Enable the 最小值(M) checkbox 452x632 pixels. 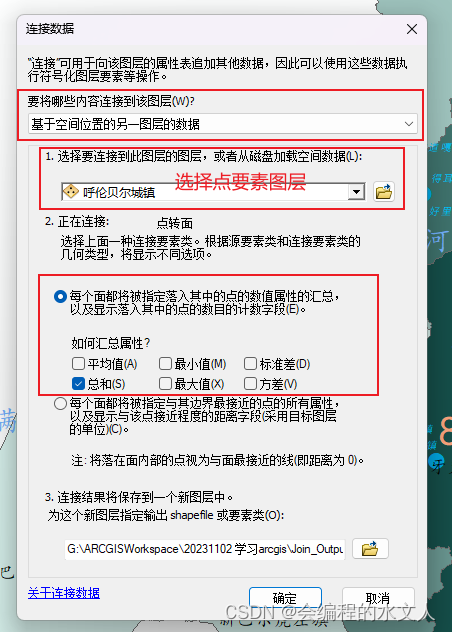point(165,364)
